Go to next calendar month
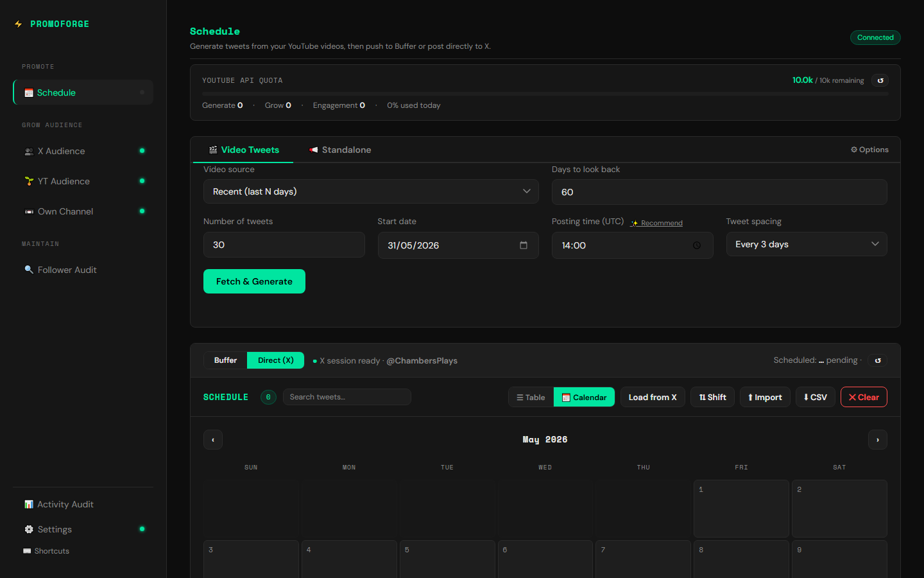This screenshot has height=578, width=924. point(878,440)
